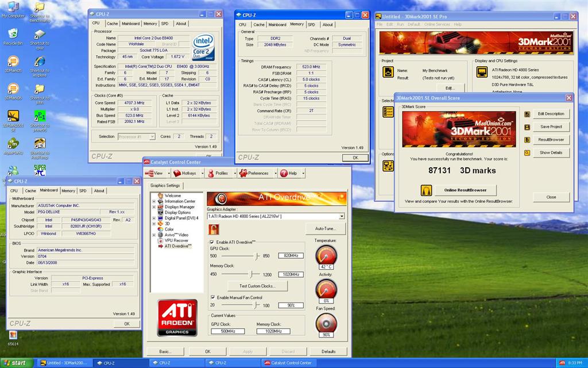Click the GPU Clock 820MHz value field
The image size is (588, 368).
coord(291,256)
